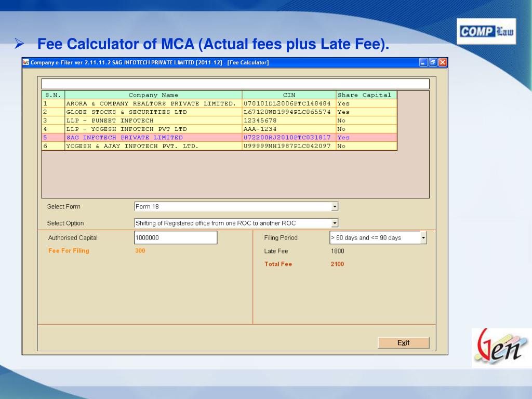Click the Share Capital column header
This screenshot has height=399, width=532.
366,95
